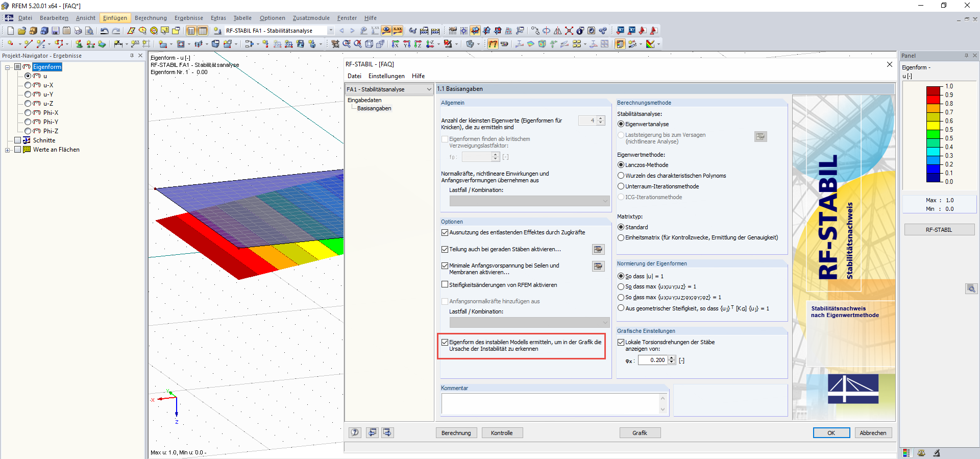Click the color scale icon at panel bottom

[x=906, y=453]
